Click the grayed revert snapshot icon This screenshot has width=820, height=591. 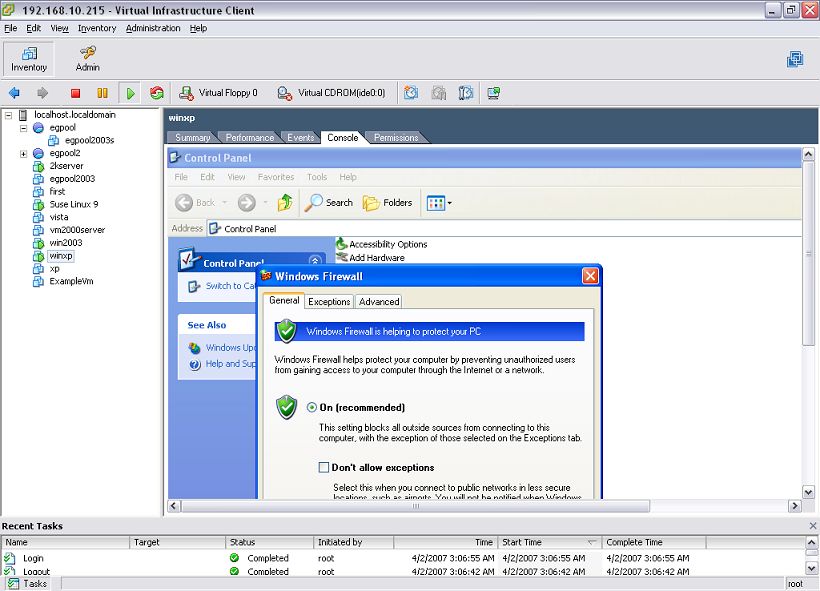(x=438, y=93)
